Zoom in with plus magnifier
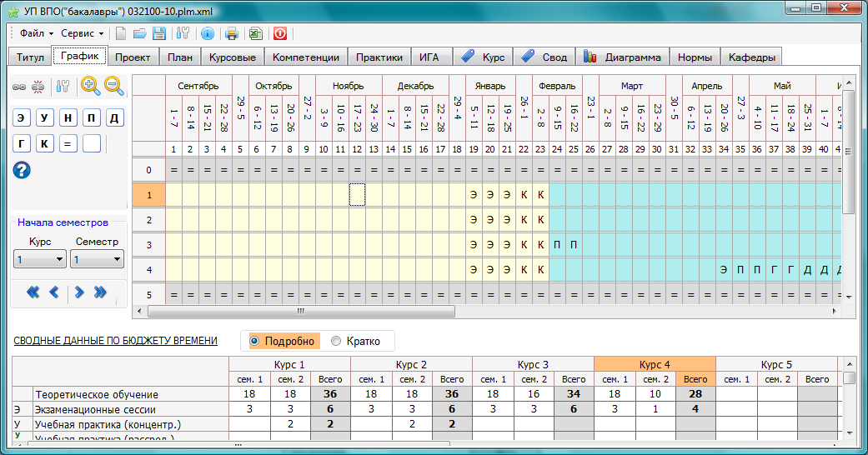Screen dimensions: 868x455 coord(90,86)
